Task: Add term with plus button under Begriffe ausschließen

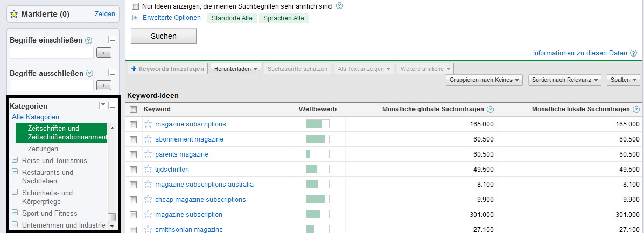Action: point(104,86)
